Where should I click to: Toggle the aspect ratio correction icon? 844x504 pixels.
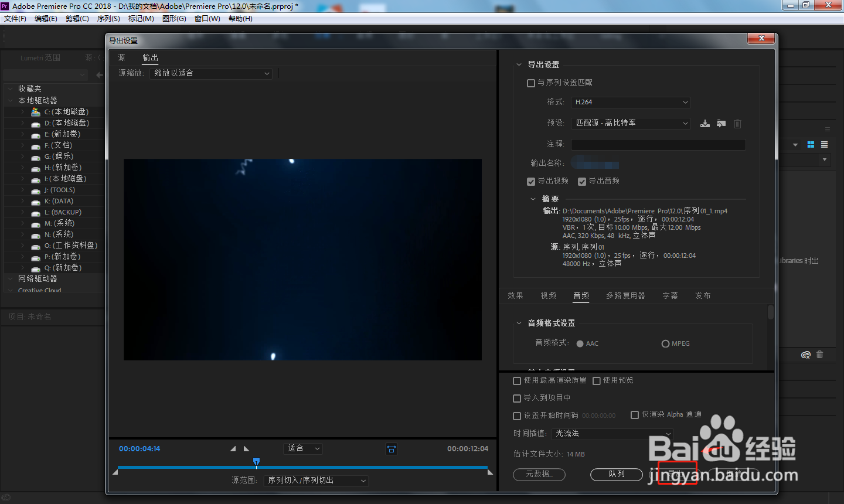(x=392, y=449)
